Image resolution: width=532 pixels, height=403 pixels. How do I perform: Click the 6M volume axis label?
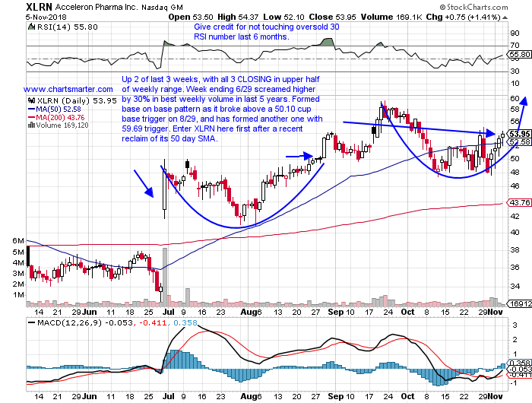point(18,241)
